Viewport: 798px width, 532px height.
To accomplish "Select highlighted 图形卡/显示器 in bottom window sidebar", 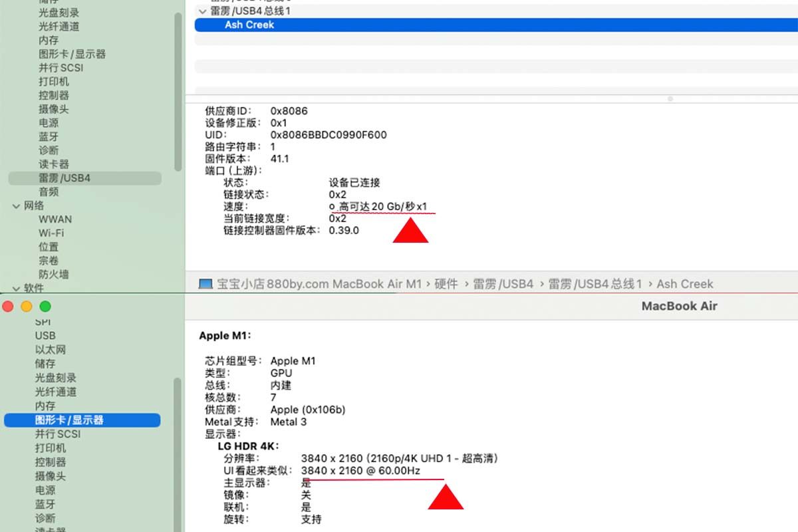I will [x=82, y=420].
